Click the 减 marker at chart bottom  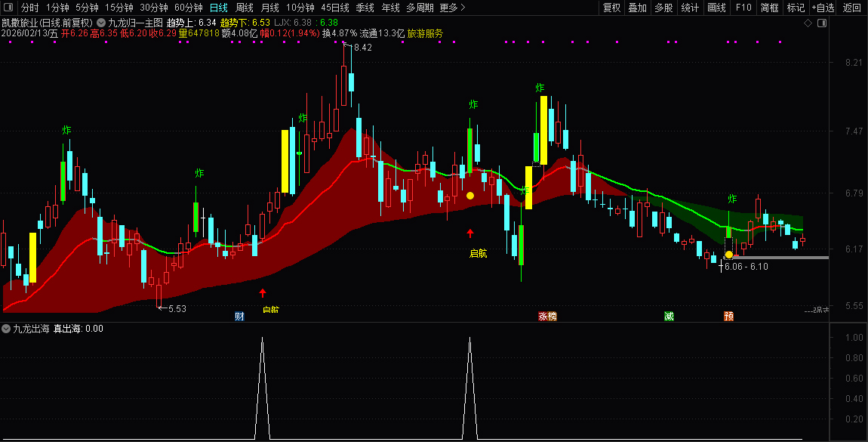[x=669, y=317]
